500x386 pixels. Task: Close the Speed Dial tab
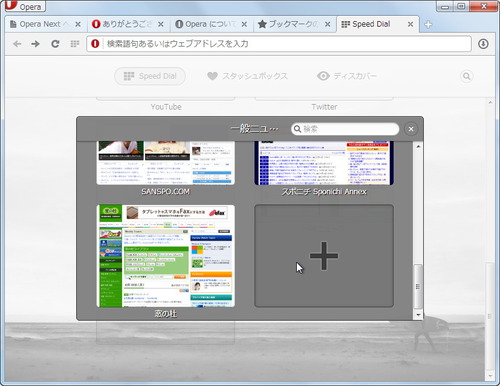point(410,24)
